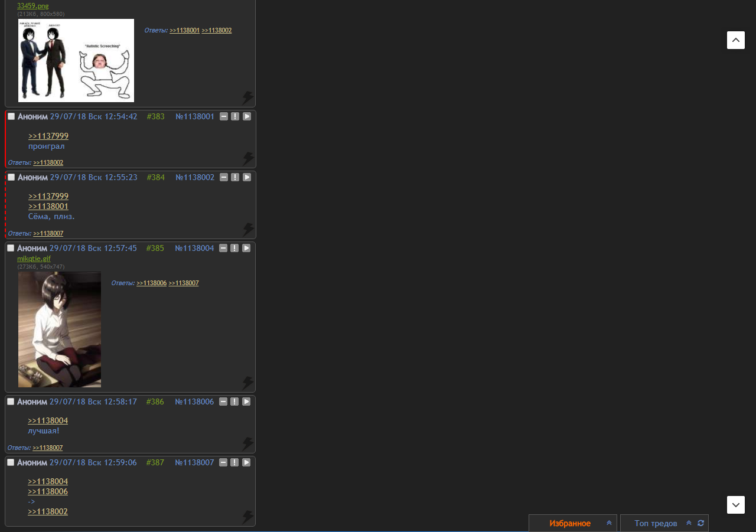
Task: Report post №1138001 using the exclamation icon
Action: point(235,116)
